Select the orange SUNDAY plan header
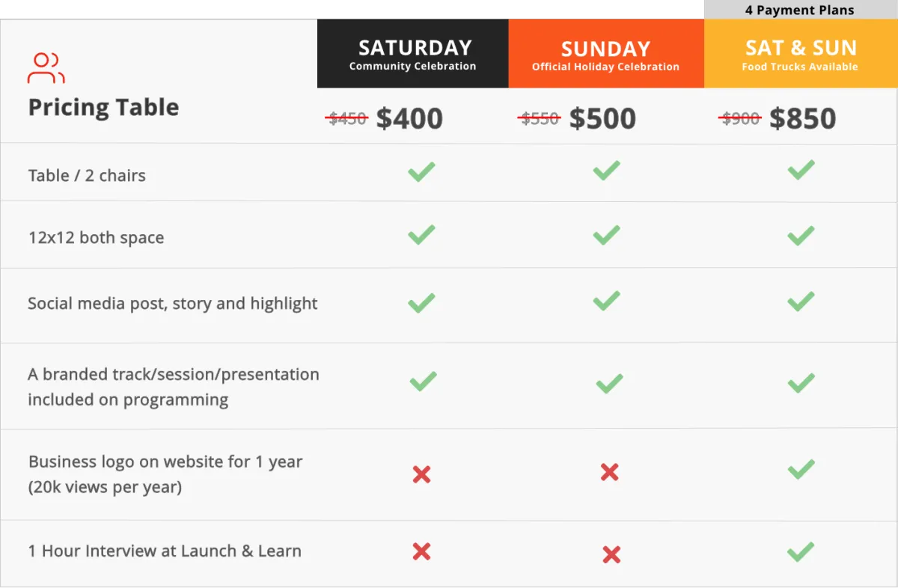Image resolution: width=898 pixels, height=588 pixels. point(606,54)
